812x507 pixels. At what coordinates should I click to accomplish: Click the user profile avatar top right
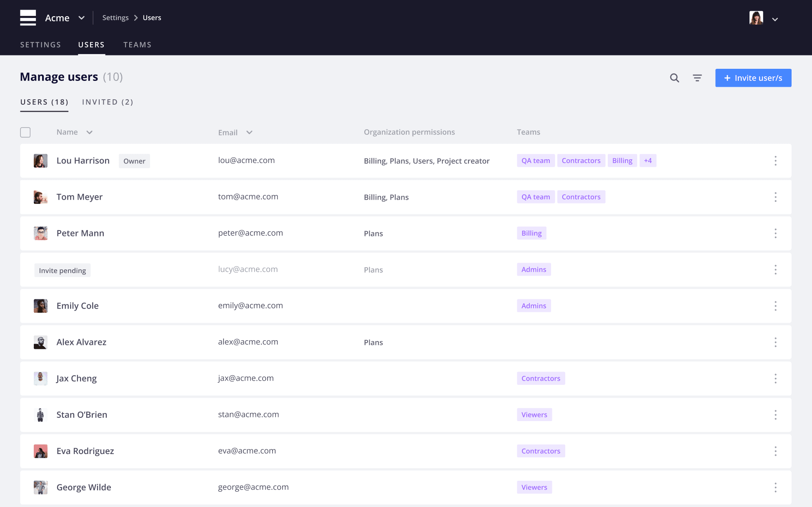756,18
